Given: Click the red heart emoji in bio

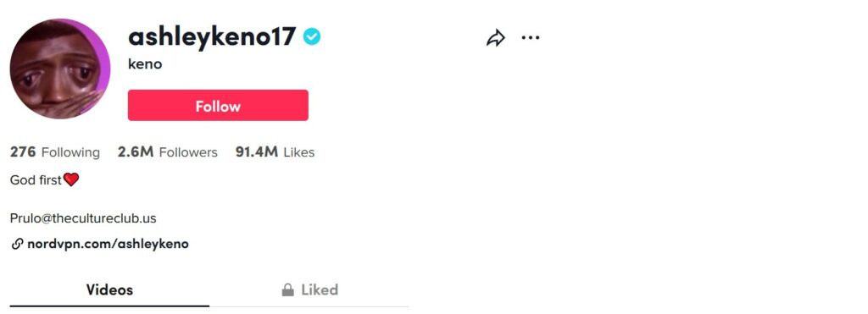Looking at the screenshot, I should (71, 179).
